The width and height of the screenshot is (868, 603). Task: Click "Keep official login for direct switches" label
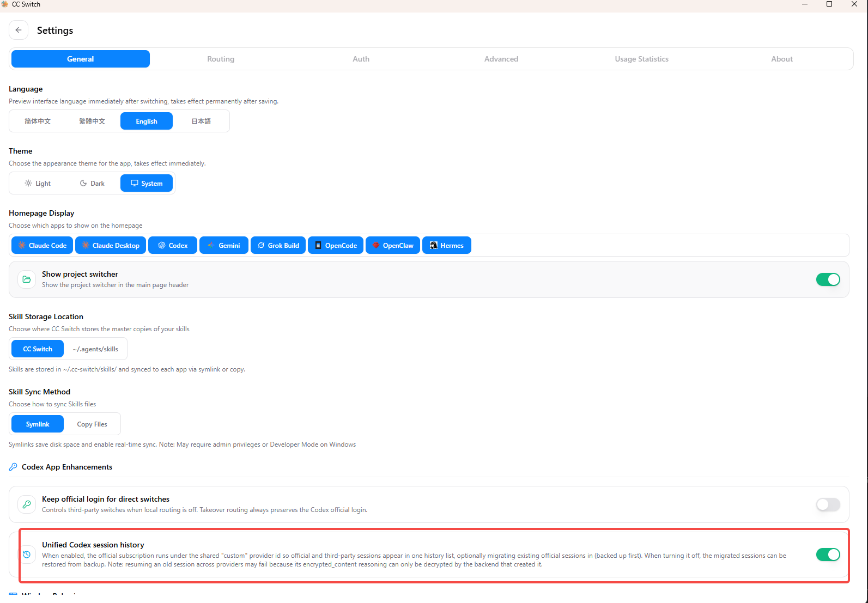coord(106,499)
